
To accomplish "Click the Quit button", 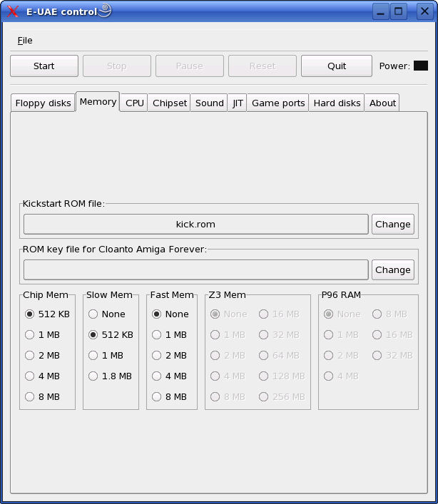I will (x=336, y=66).
